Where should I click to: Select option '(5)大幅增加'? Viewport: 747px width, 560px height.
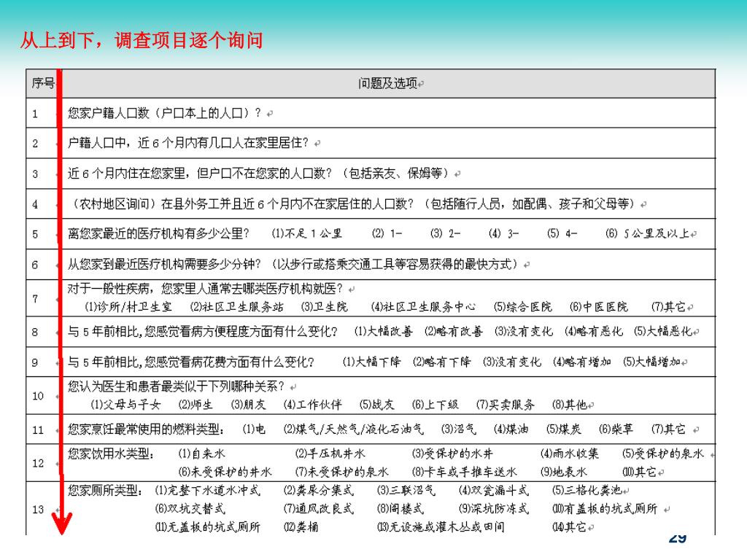651,362
